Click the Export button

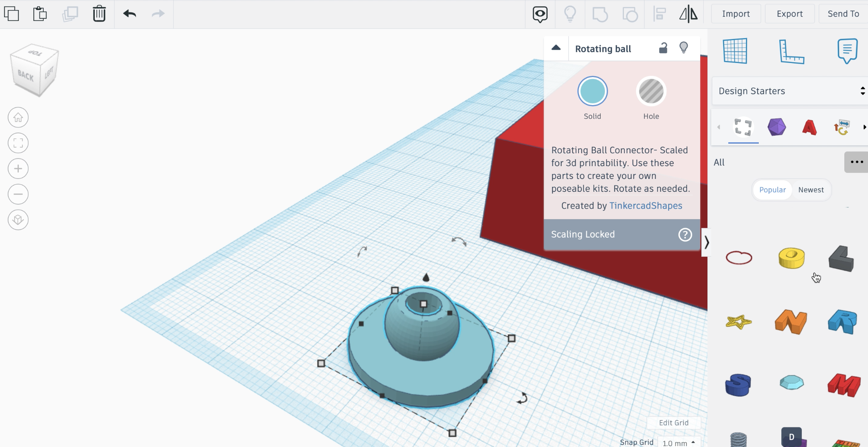point(790,14)
